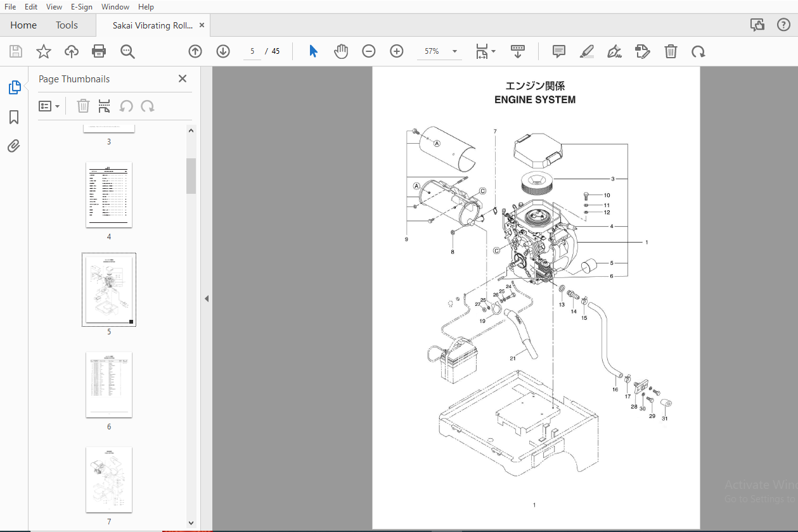Click the thumbnails scroll down arrow
The image size is (798, 532).
(x=191, y=523)
